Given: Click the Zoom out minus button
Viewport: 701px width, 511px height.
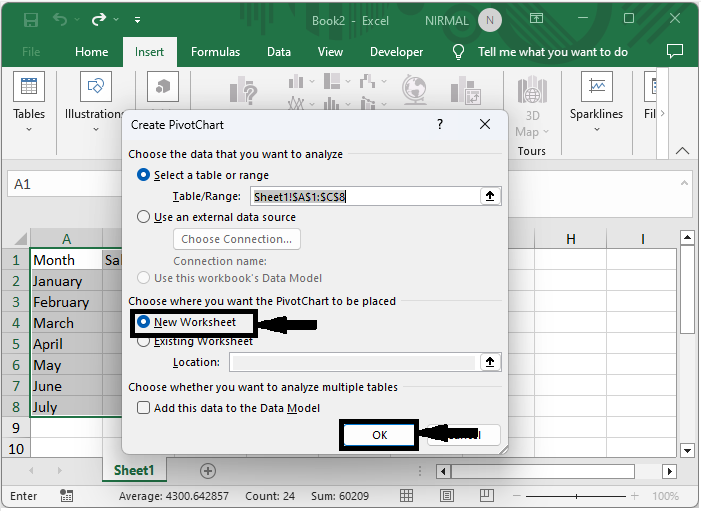Looking at the screenshot, I should [517, 496].
